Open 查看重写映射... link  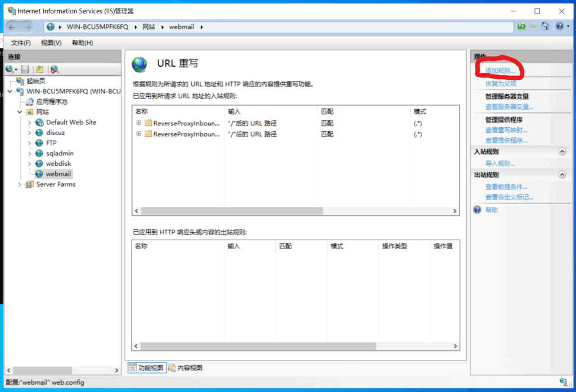506,130
